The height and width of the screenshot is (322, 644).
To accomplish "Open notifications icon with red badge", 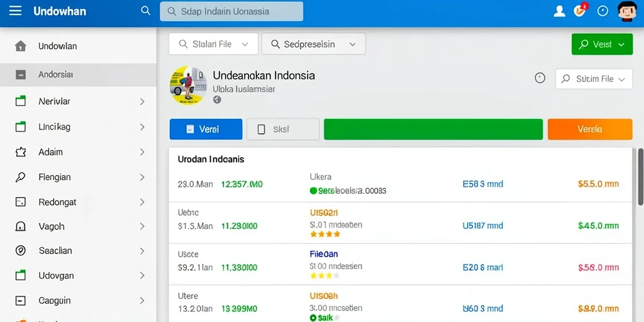I will pos(580,10).
